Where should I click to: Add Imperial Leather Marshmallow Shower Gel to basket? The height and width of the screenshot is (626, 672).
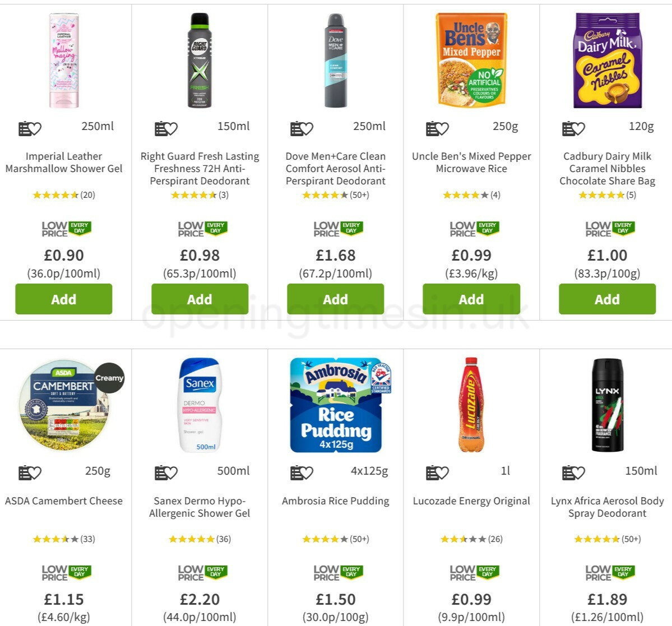[x=64, y=299]
